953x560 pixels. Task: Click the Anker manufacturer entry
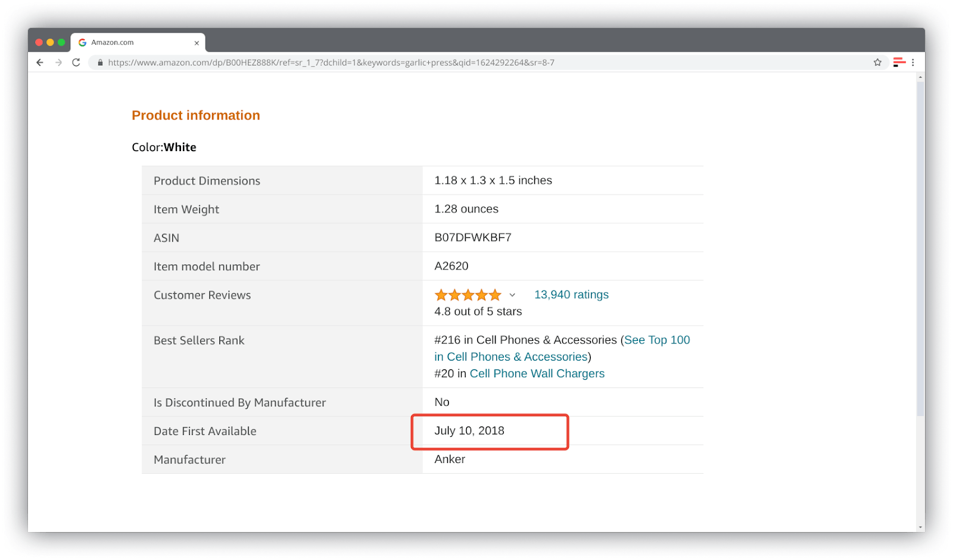(450, 459)
